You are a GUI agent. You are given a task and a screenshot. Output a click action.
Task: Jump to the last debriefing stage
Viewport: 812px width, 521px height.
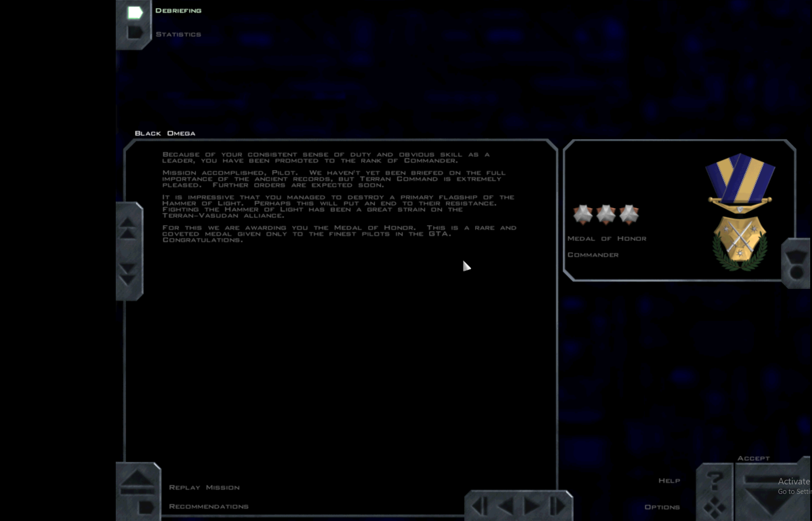click(557, 506)
